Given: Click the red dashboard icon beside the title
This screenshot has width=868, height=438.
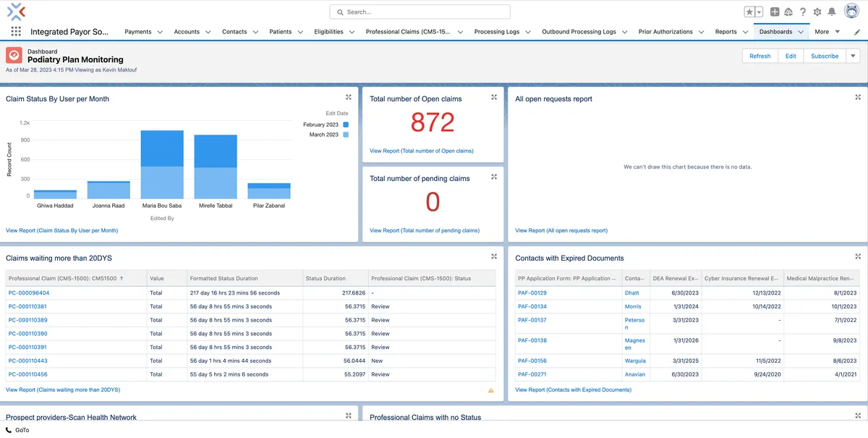Looking at the screenshot, I should 14,56.
